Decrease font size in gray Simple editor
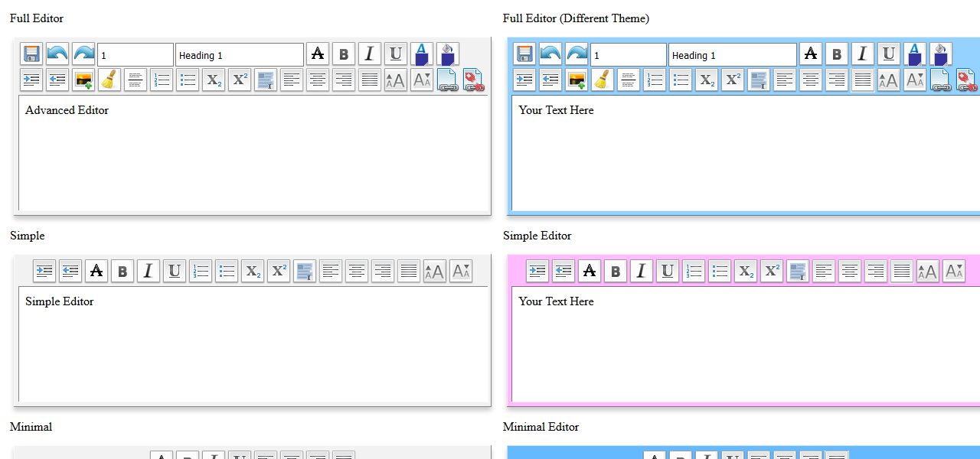This screenshot has width=980, height=459. (x=461, y=271)
